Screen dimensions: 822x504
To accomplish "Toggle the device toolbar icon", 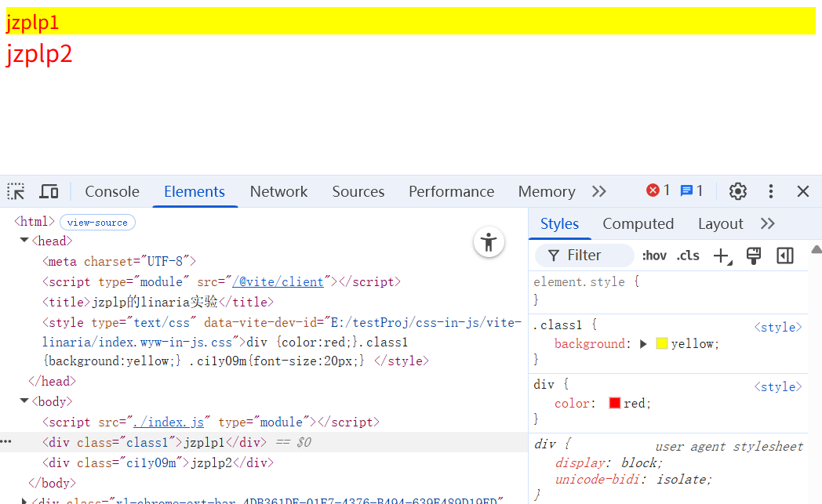I will [x=49, y=191].
